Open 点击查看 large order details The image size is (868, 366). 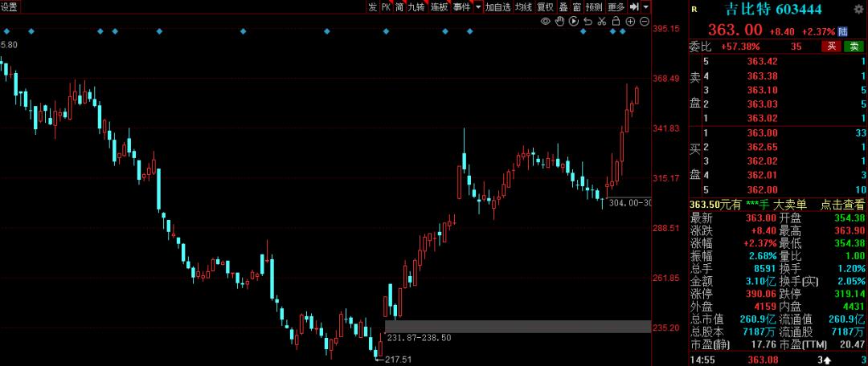pyautogui.click(x=841, y=205)
